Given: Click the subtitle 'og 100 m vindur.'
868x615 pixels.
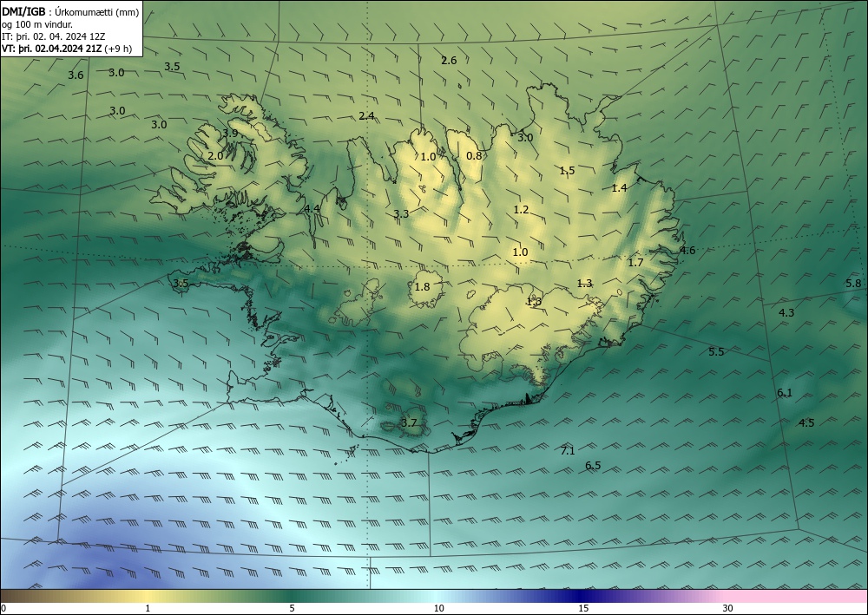Looking at the screenshot, I should [37, 24].
